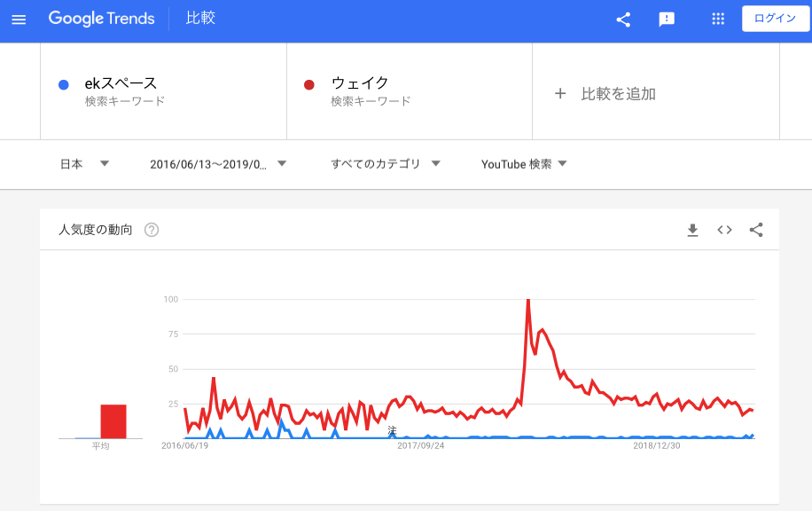Select the ウェイク search term box
Image resolution: width=812 pixels, height=511 pixels.
pos(410,91)
